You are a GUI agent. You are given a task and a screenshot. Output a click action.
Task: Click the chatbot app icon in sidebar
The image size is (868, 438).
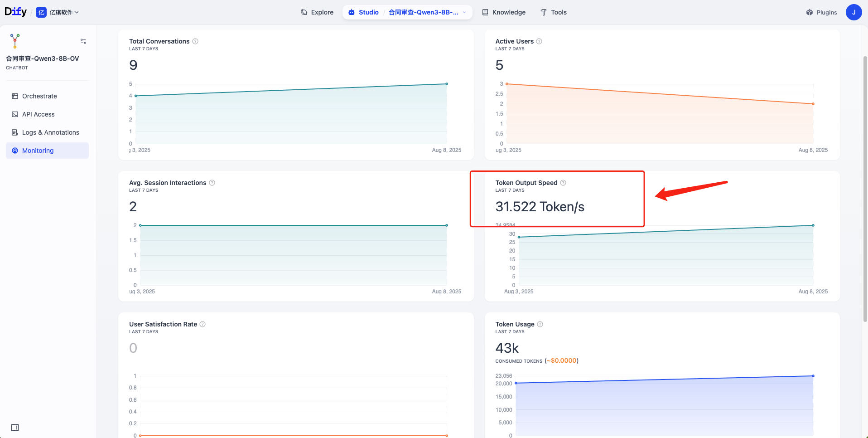[x=15, y=41]
